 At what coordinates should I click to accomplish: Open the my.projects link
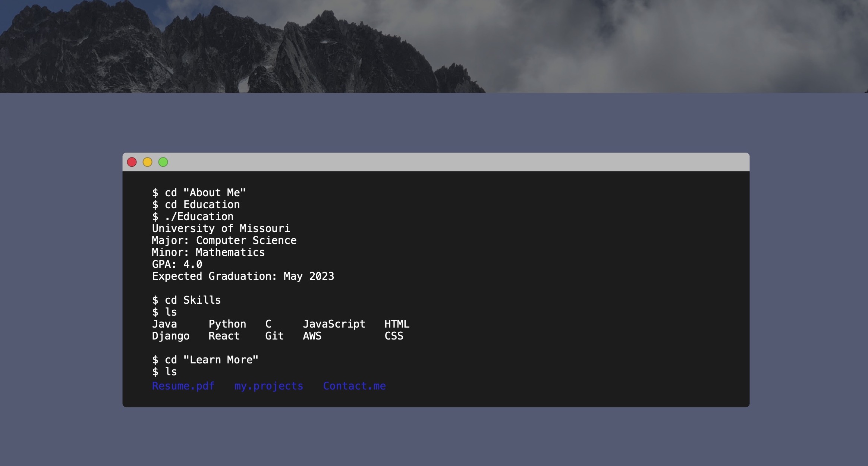click(268, 386)
